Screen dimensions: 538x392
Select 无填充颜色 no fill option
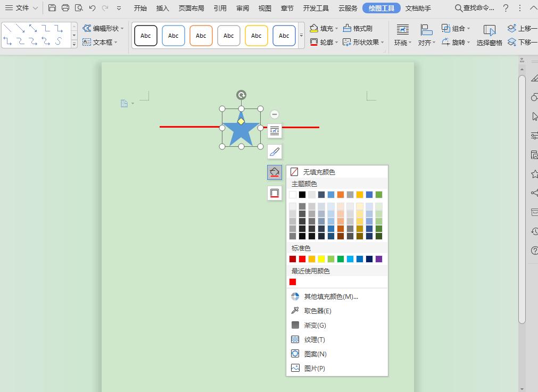click(319, 172)
